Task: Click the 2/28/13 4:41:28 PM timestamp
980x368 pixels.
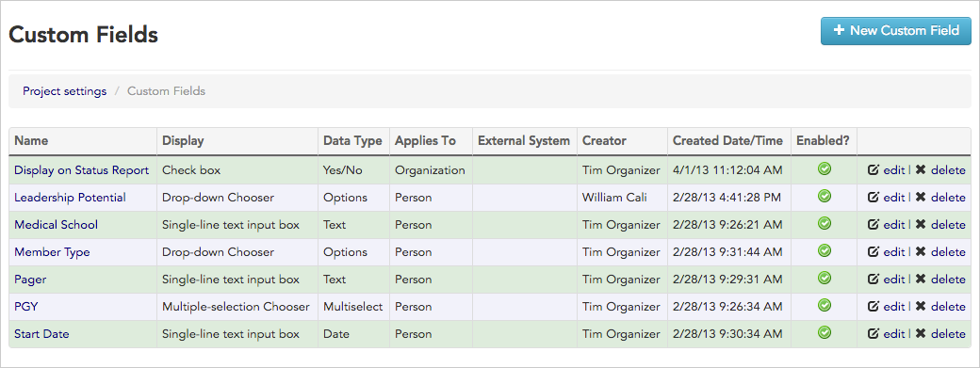Action: (727, 198)
